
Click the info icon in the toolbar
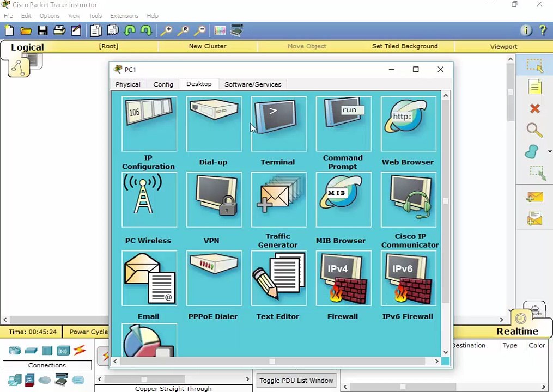click(526, 30)
